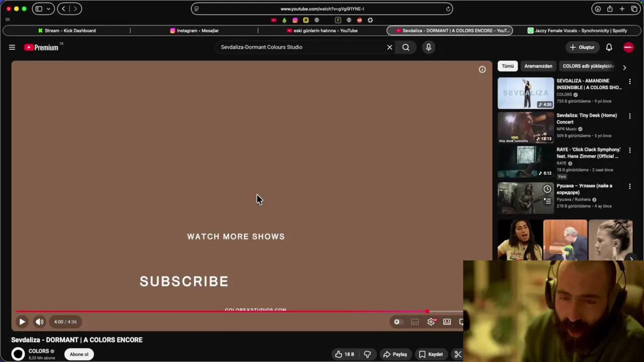Open options for the Рушана video

click(629, 187)
